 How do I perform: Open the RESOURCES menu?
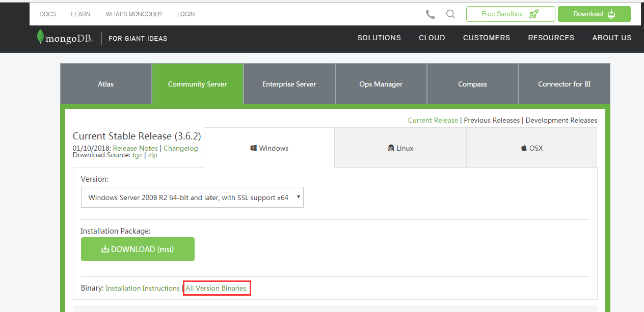click(x=551, y=38)
